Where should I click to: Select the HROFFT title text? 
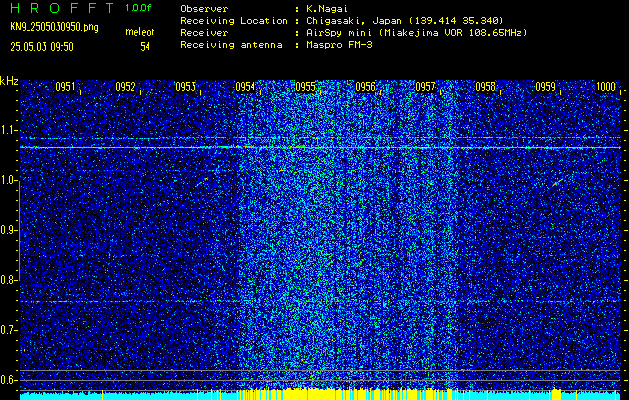pos(63,8)
